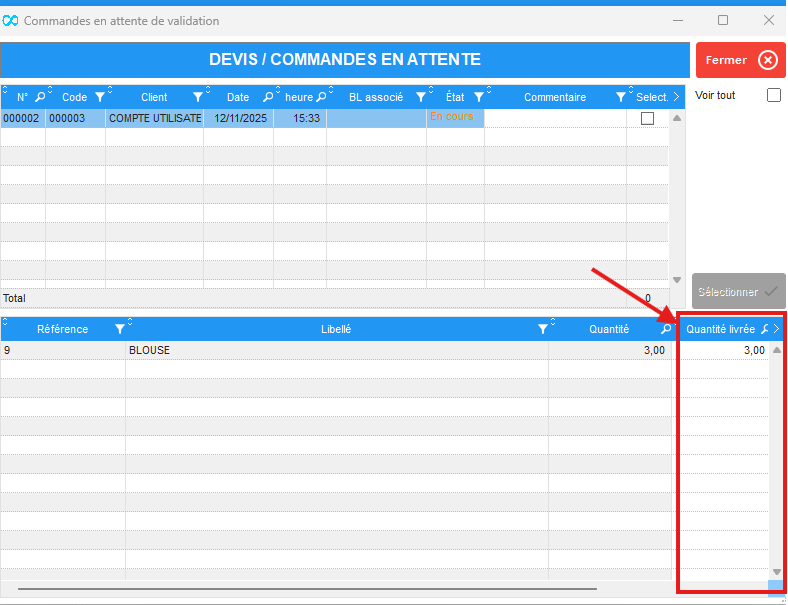
Task: Filter the Code column with funnel icon
Action: click(x=99, y=97)
